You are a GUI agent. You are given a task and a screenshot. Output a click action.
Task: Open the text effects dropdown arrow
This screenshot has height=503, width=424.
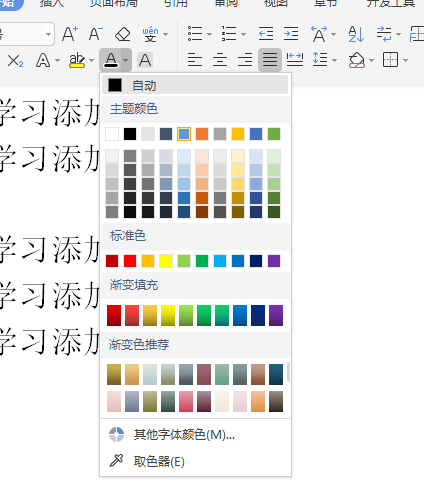coord(57,61)
